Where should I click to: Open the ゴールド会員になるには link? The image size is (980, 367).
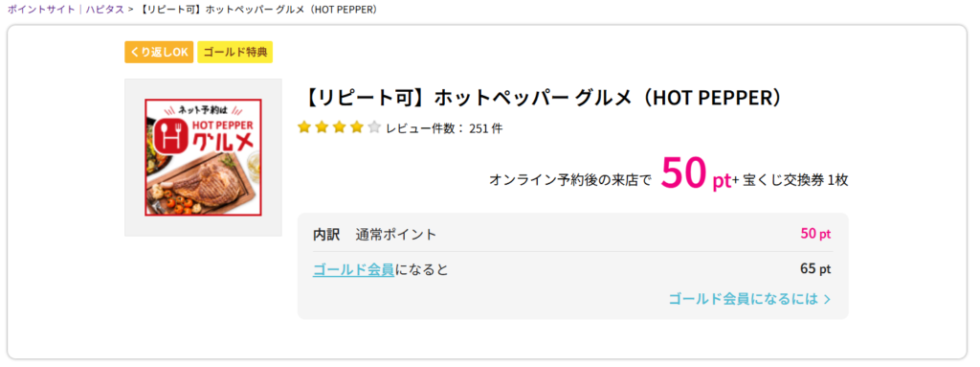click(743, 299)
